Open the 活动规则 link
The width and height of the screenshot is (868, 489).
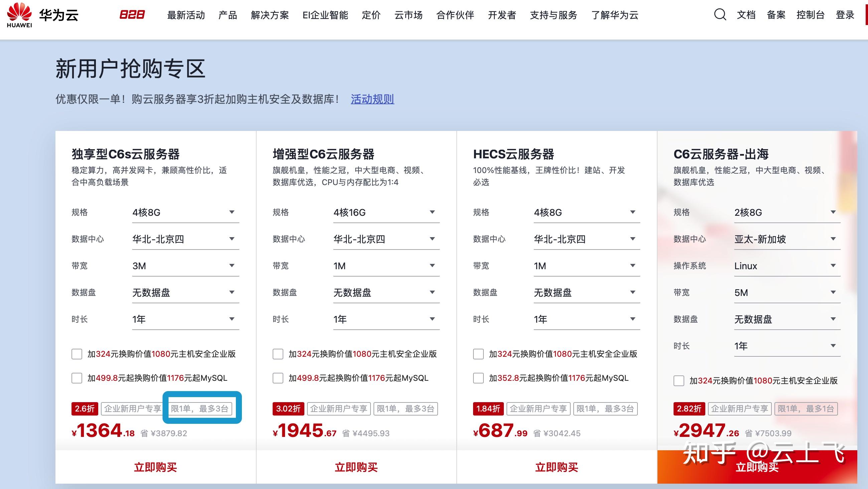click(372, 99)
